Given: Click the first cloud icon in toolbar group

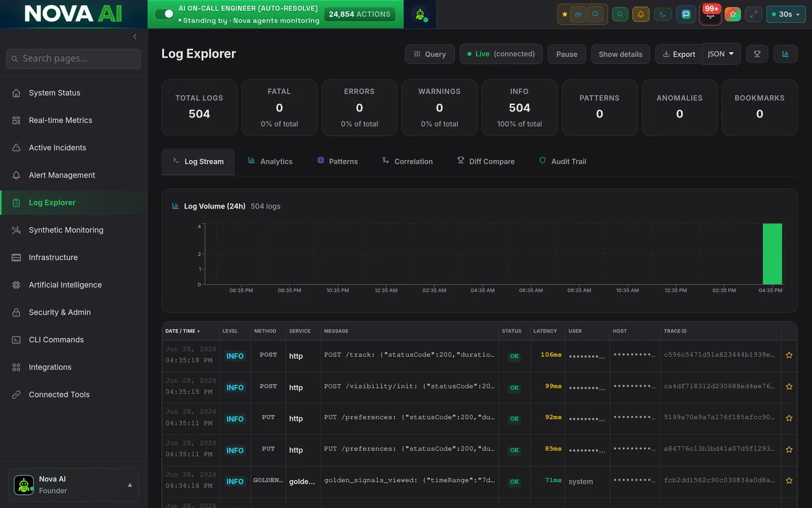Looking at the screenshot, I should pos(578,15).
